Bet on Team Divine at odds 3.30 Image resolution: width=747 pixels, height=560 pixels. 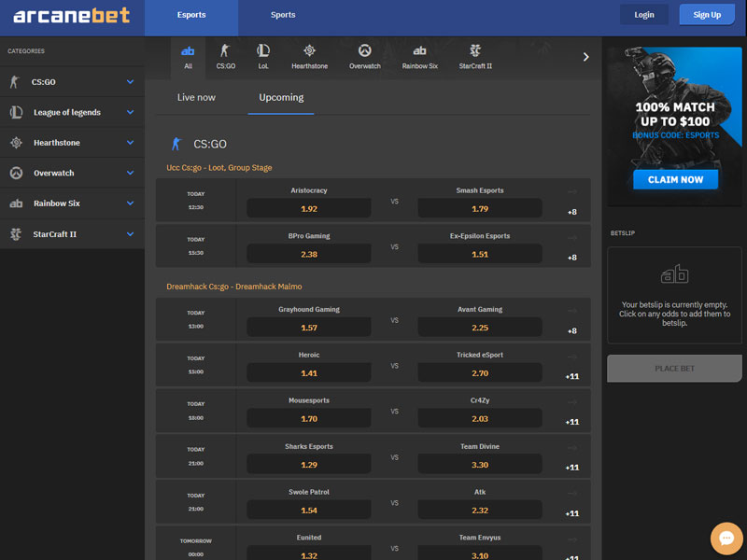pos(480,464)
